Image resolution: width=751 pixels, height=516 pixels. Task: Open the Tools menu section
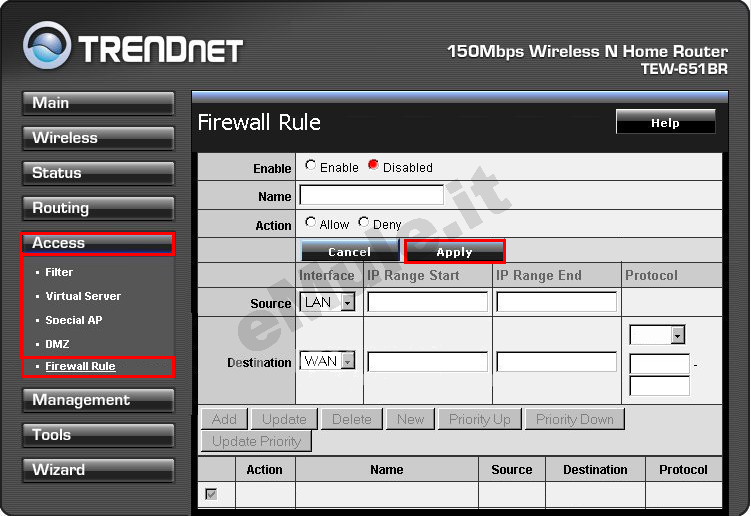coord(98,436)
